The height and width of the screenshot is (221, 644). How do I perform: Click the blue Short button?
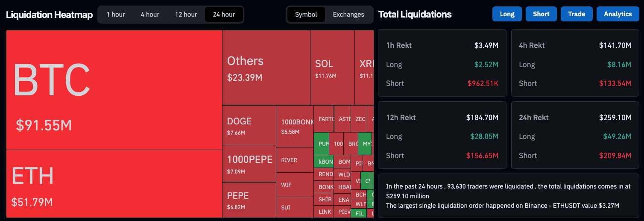[541, 14]
